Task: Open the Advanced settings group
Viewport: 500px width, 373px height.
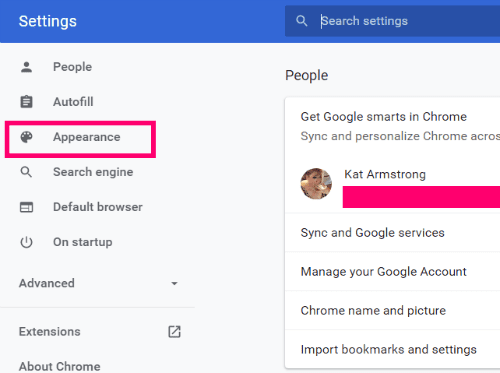Action: pyautogui.click(x=47, y=283)
